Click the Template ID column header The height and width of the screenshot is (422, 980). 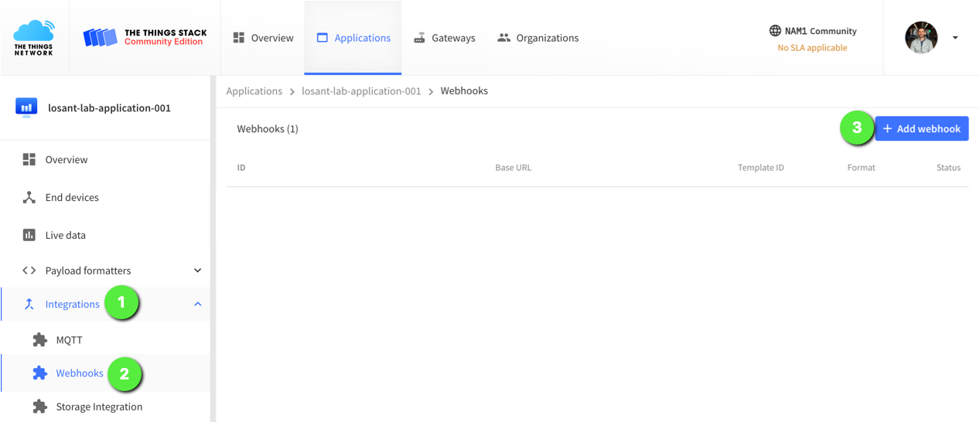[761, 168]
